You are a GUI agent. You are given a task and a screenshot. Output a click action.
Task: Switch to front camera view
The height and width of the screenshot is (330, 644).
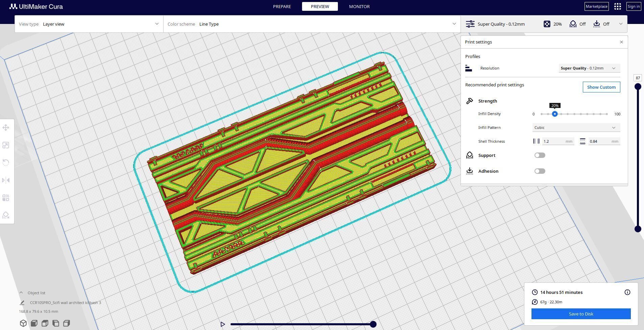click(x=34, y=323)
